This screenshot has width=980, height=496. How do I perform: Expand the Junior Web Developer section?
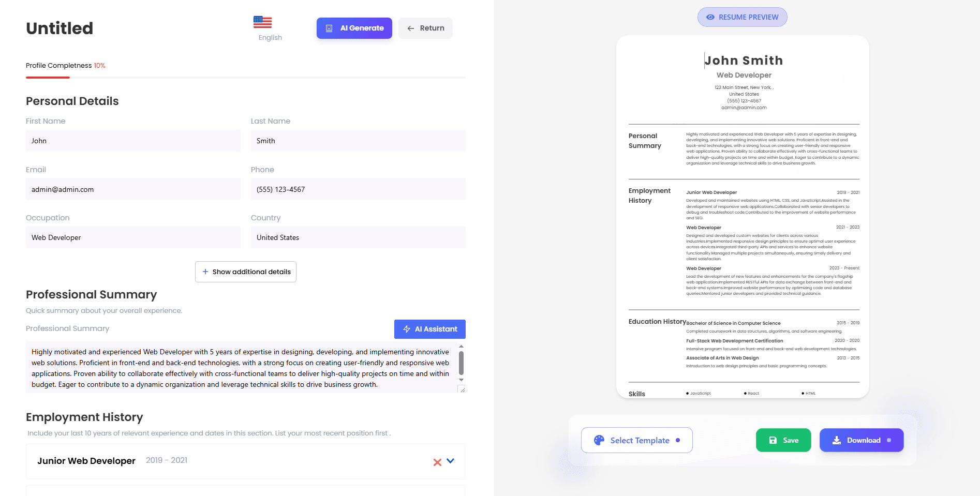click(x=450, y=461)
